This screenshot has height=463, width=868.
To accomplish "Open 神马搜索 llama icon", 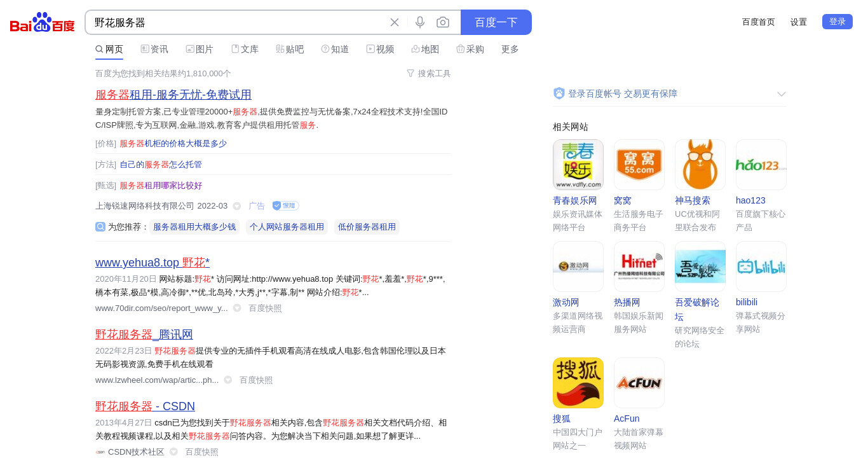I will tap(700, 165).
